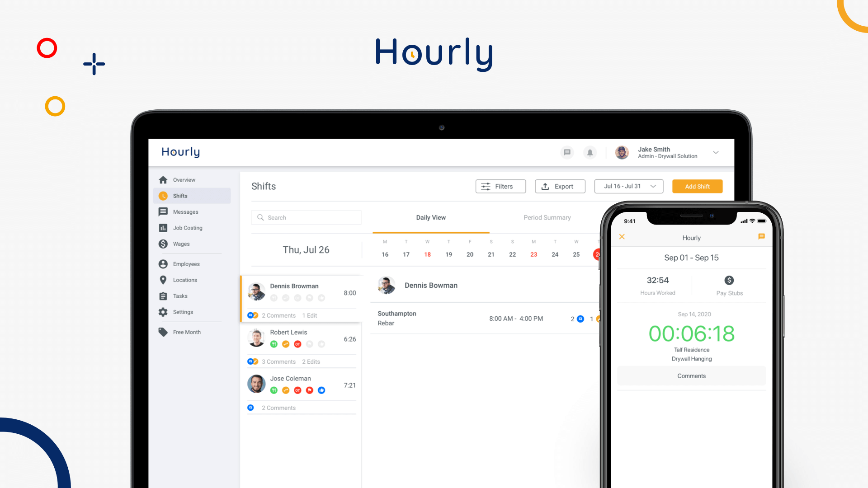Open Settings from sidebar
The height and width of the screenshot is (488, 868).
point(183,312)
